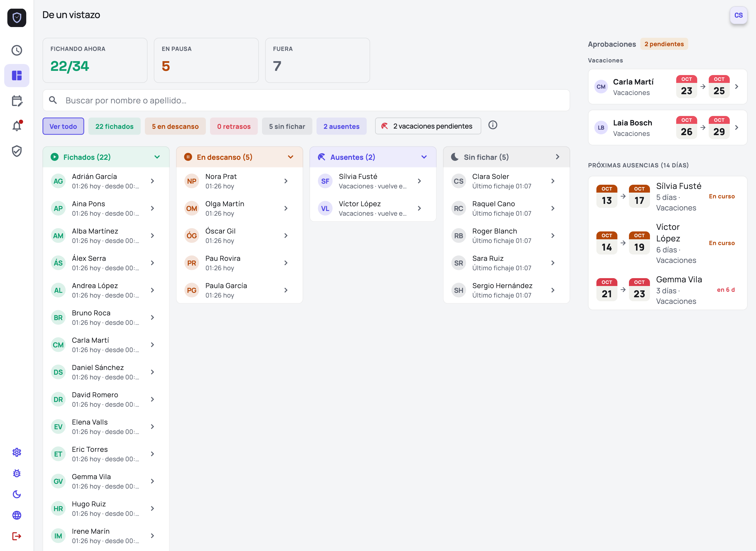This screenshot has height=551, width=756.
Task: Expand the Sin fichar (5) column
Action: (557, 157)
